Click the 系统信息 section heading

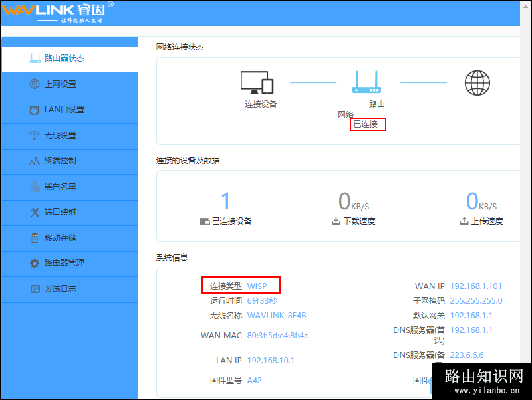(172, 258)
